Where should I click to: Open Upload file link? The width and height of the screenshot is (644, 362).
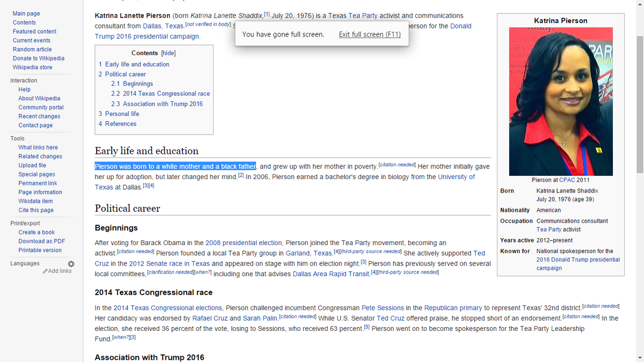pos(32,166)
